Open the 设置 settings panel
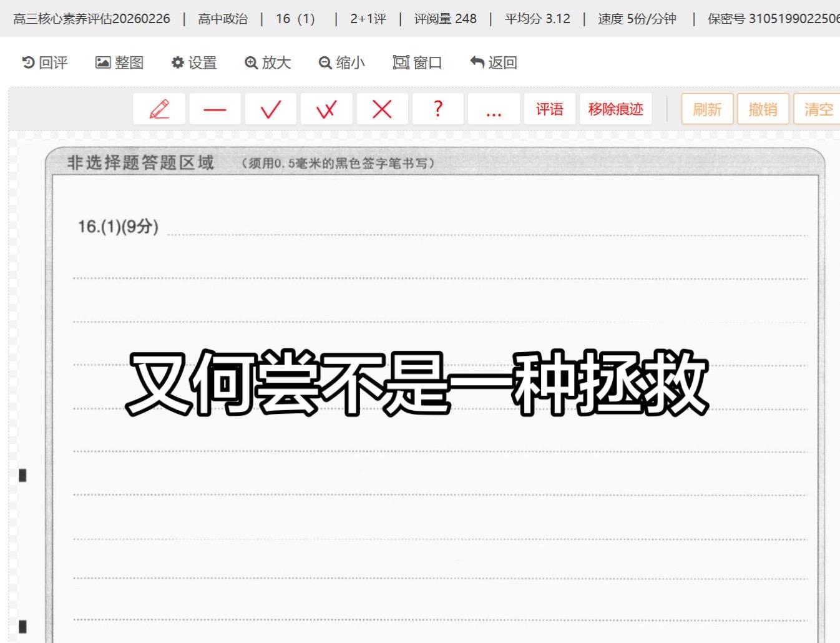840x643 pixels. (193, 62)
